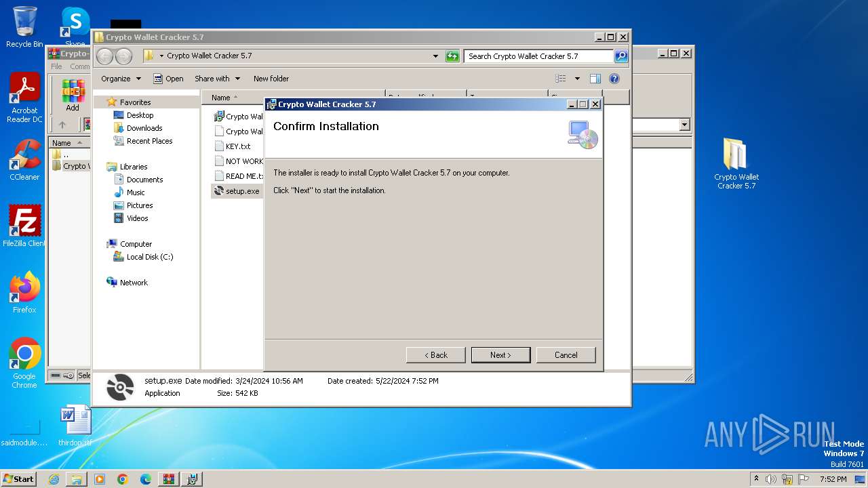Open Local Disk (C:) in navigation pane
The width and height of the screenshot is (868, 488).
[x=143, y=257]
